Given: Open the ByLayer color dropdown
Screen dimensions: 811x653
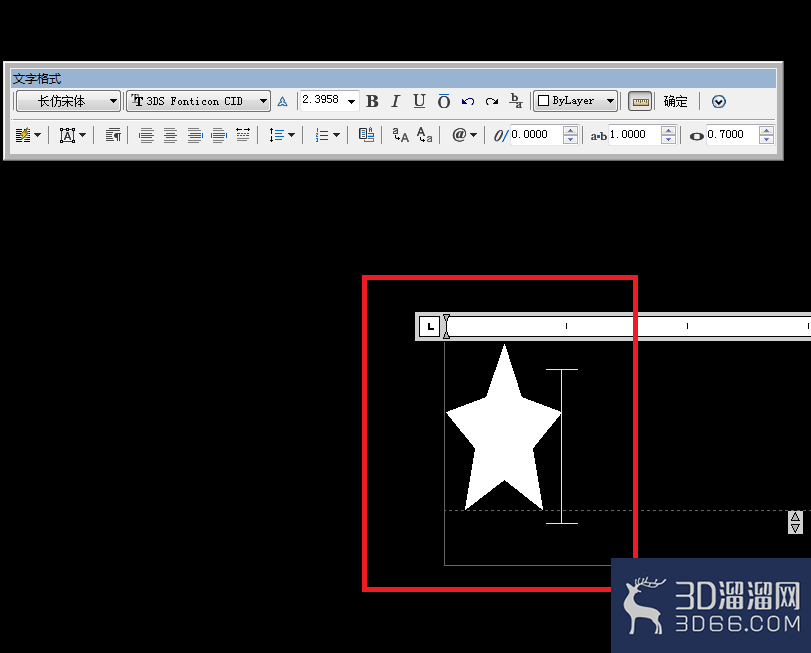Looking at the screenshot, I should click(576, 101).
